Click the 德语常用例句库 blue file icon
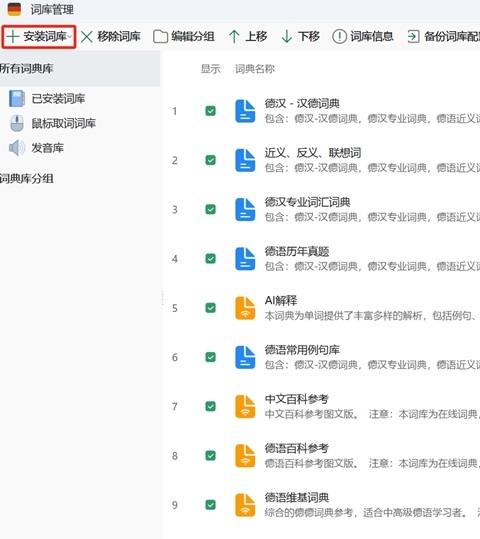 pos(245,357)
